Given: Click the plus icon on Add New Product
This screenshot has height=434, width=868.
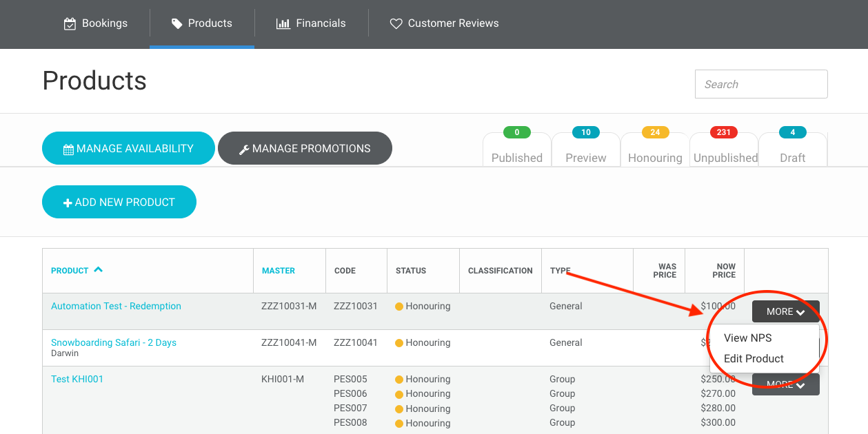Looking at the screenshot, I should [x=67, y=202].
